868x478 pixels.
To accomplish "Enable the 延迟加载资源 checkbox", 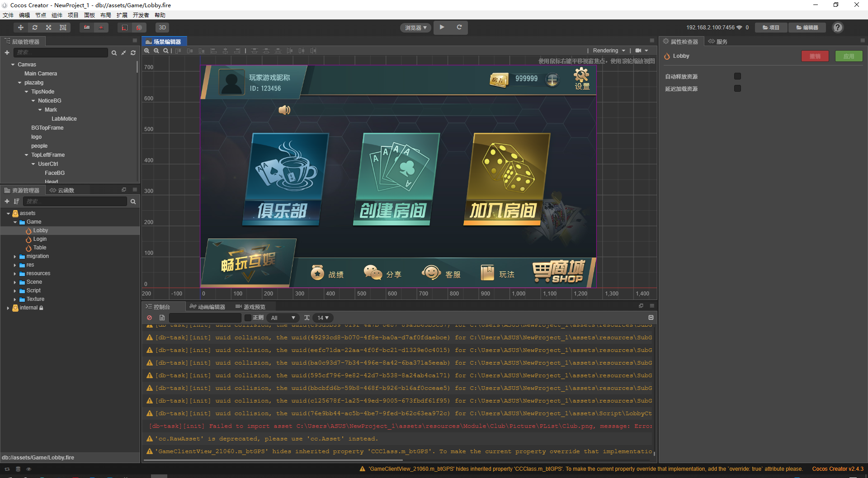I will pos(737,89).
